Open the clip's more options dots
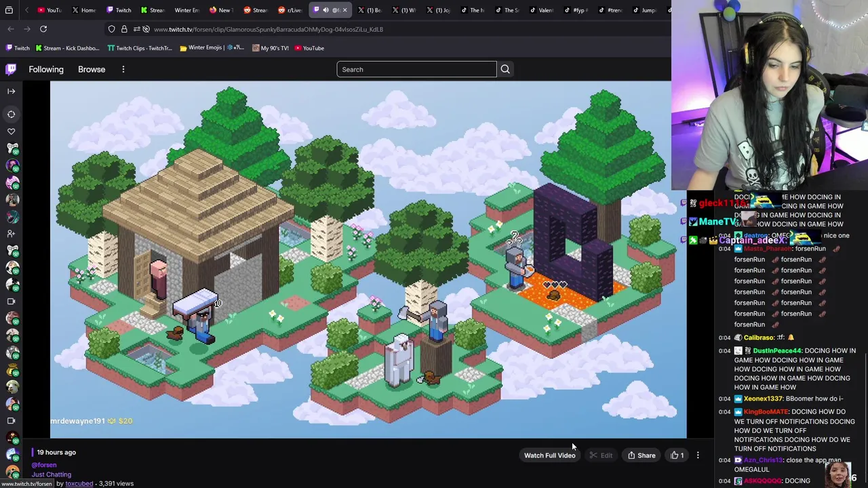 click(698, 455)
